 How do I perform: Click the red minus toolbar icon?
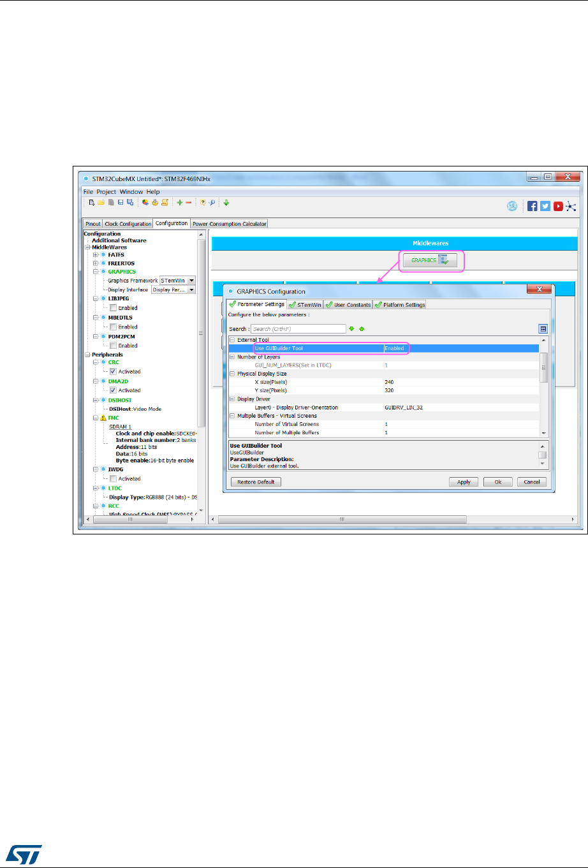(x=189, y=202)
